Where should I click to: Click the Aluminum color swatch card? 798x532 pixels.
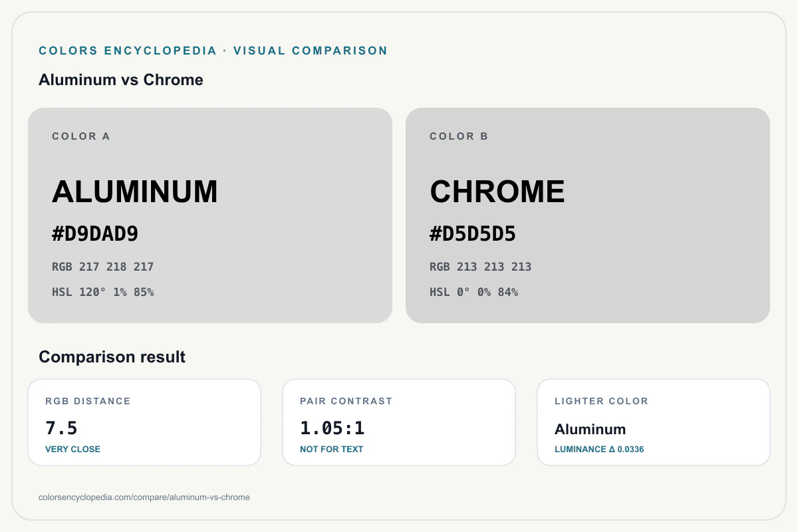[x=210, y=215]
